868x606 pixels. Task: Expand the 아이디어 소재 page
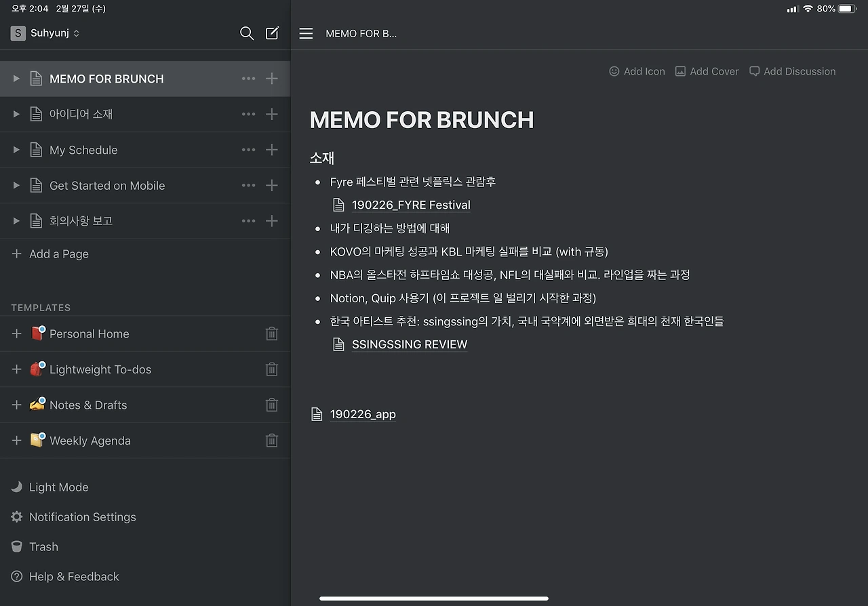point(16,115)
